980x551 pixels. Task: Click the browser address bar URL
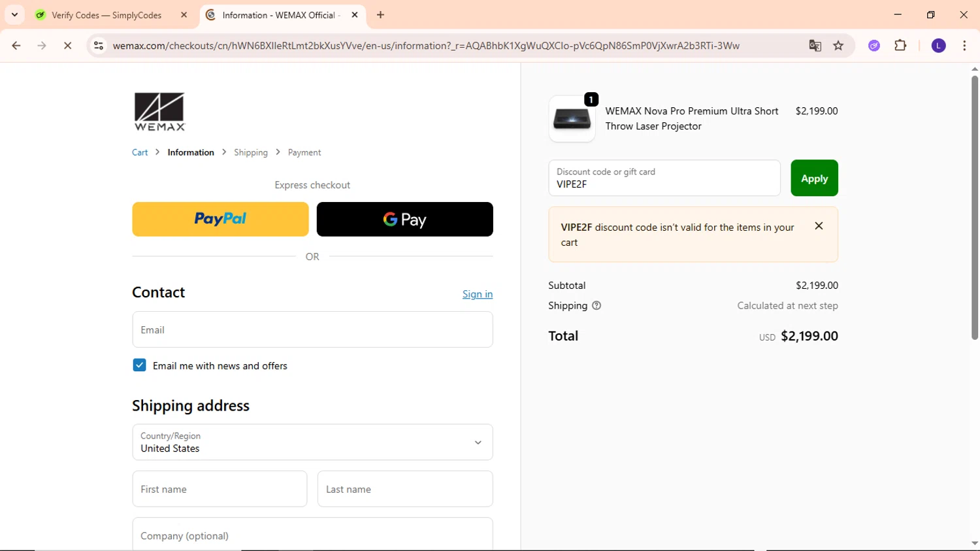click(426, 46)
